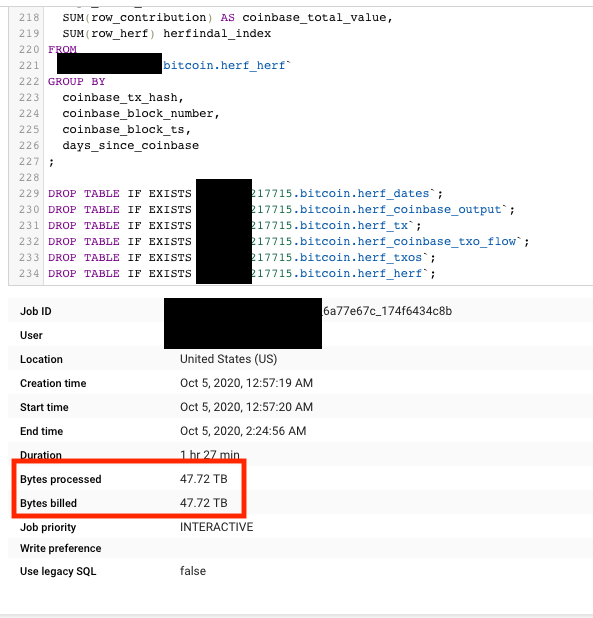The image size is (593, 618).
Task: Click bitcoin.herf_tx on line 231
Action: click(354, 225)
